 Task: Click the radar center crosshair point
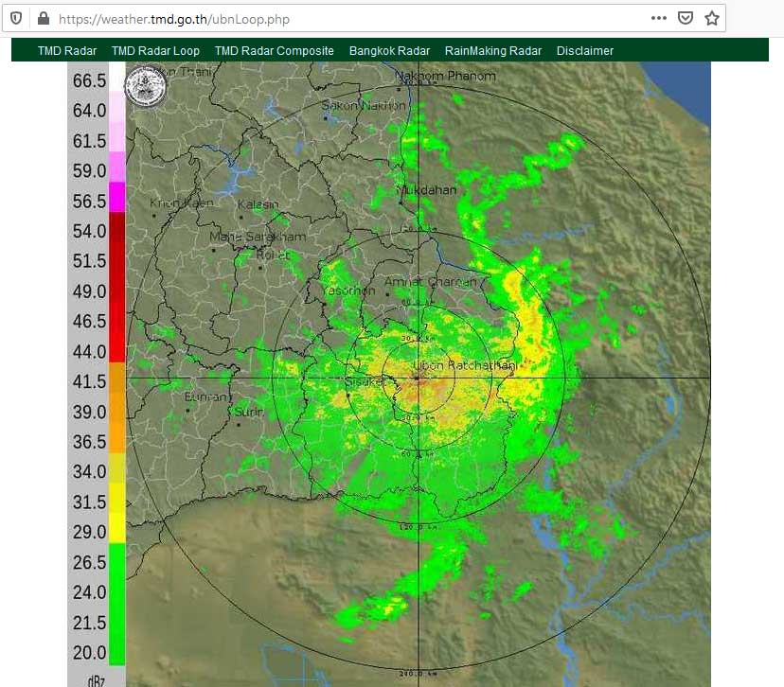click(418, 379)
